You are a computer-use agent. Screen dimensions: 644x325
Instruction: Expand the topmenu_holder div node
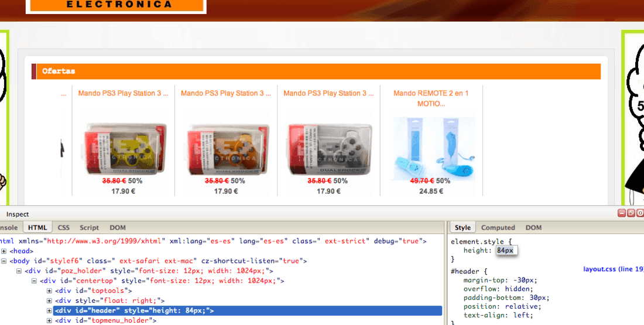tap(49, 320)
